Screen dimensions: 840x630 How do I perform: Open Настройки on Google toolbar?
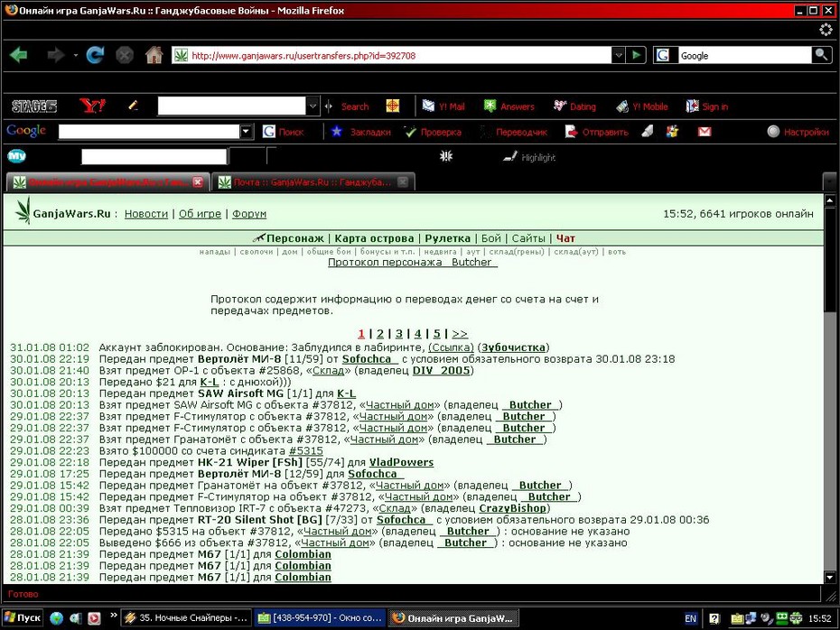pyautogui.click(x=798, y=132)
